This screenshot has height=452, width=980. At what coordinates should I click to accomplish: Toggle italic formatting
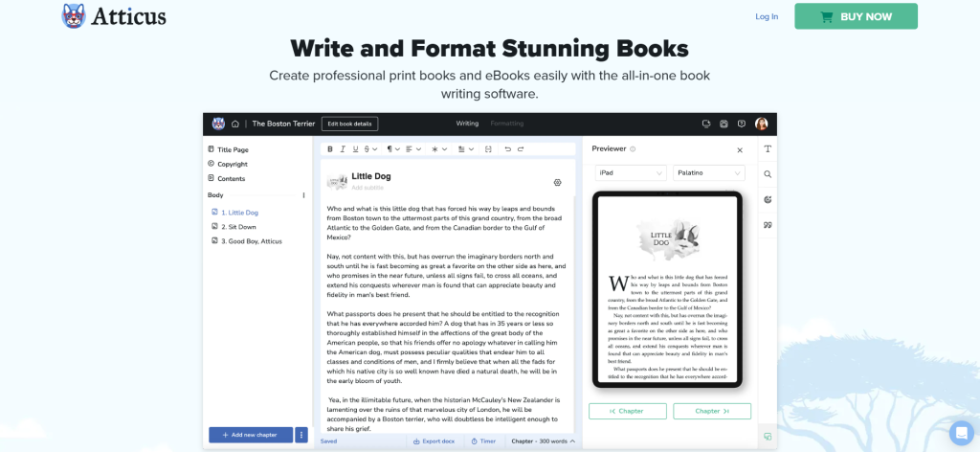[343, 149]
